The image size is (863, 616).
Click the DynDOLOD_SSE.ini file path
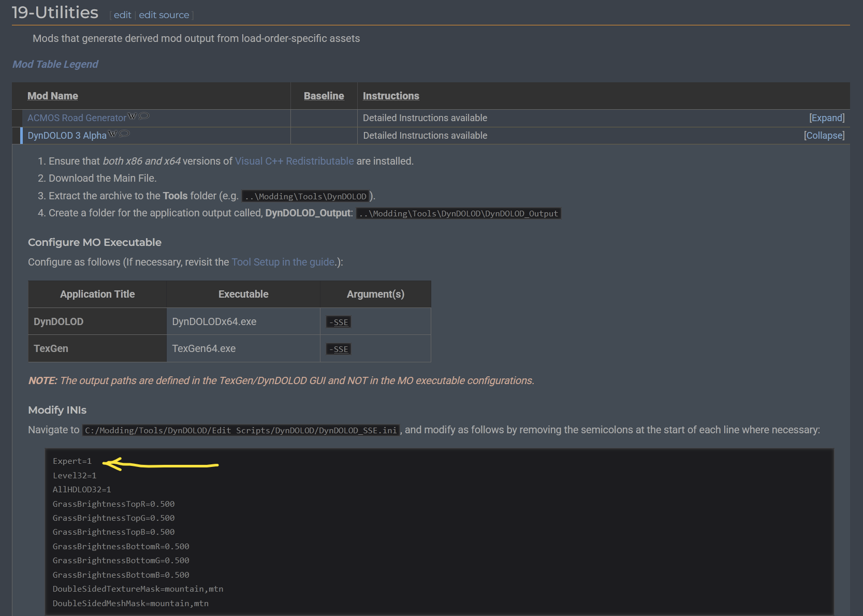[x=241, y=430]
